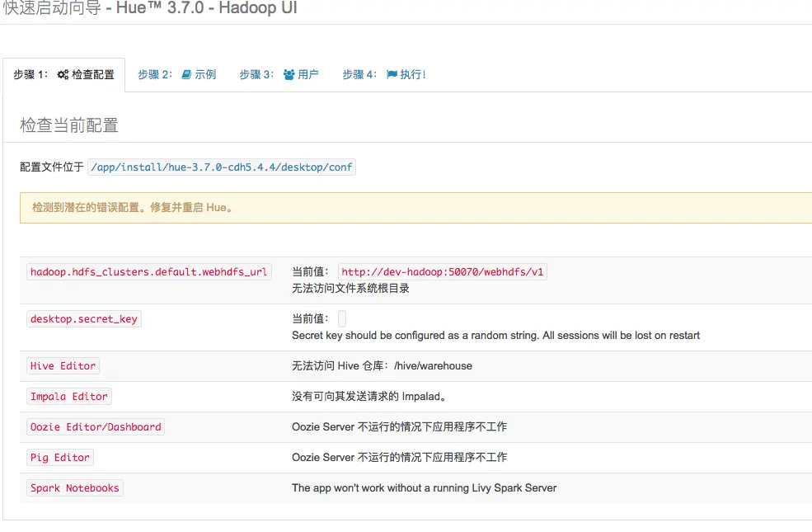Viewport: 812px width, 532px height.
Task: Click the book icon beside 示例
Action: pos(186,74)
